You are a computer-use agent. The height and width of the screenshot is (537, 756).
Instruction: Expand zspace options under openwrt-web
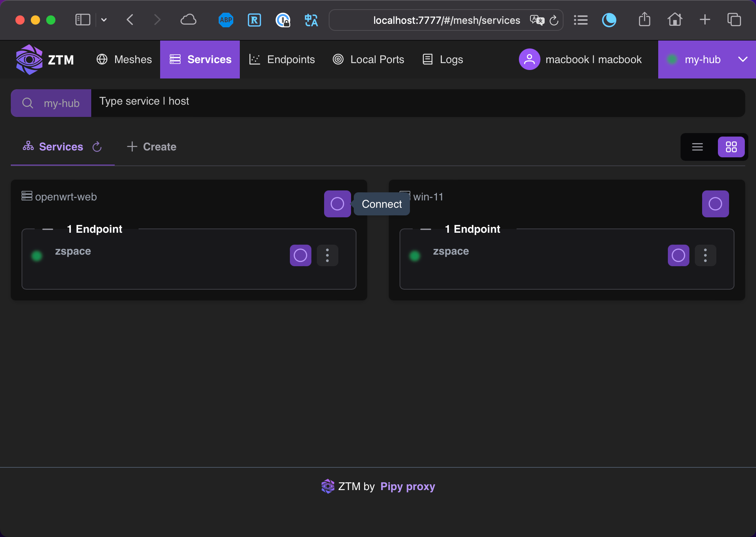click(328, 255)
